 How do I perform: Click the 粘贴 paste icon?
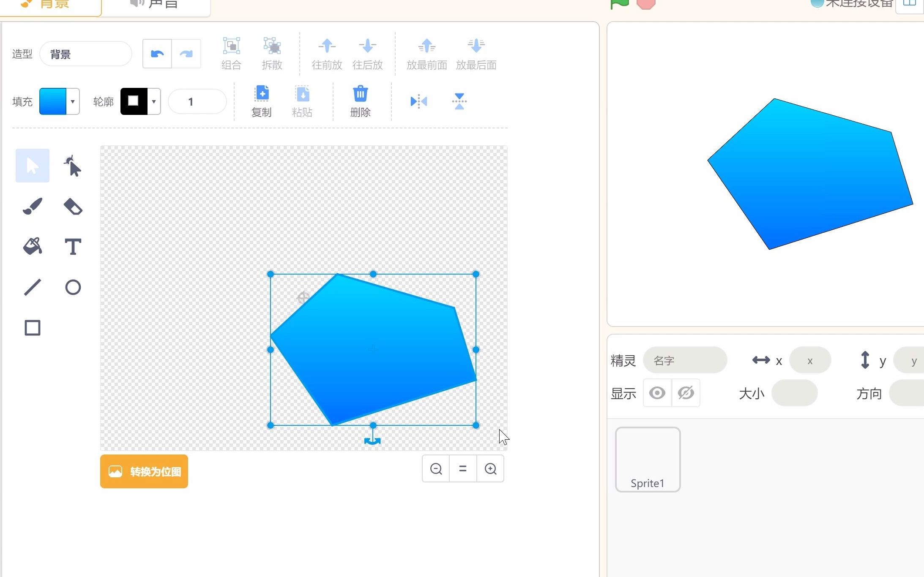(302, 94)
